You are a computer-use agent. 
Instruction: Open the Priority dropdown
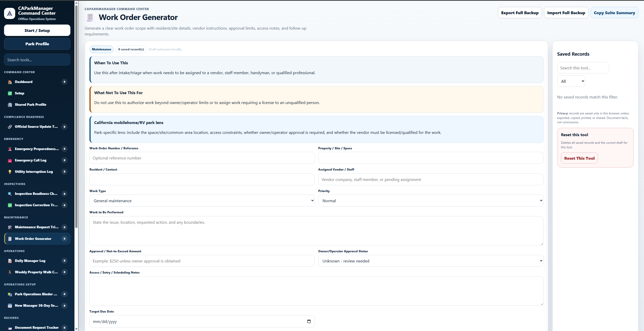[431, 201]
